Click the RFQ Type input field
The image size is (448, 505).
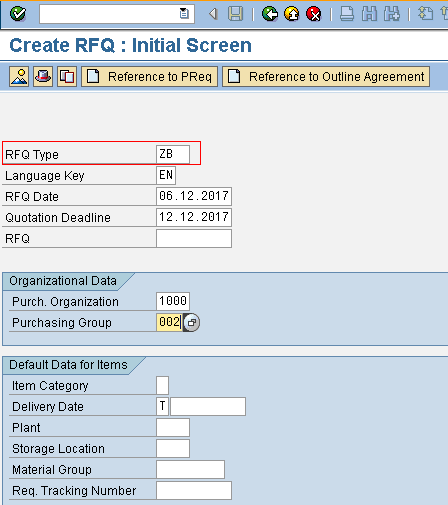173,154
